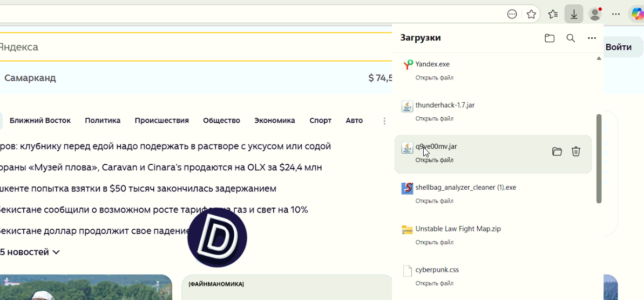Select the Общество news tab
This screenshot has height=300, width=644.
(x=221, y=121)
